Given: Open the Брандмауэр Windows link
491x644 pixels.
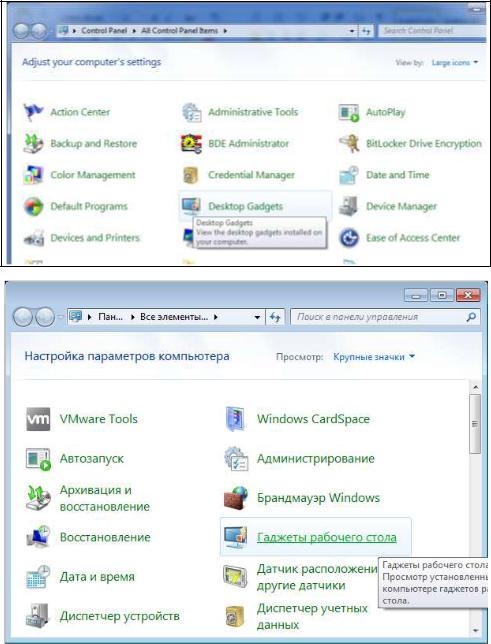Looking at the screenshot, I should pos(318,498).
